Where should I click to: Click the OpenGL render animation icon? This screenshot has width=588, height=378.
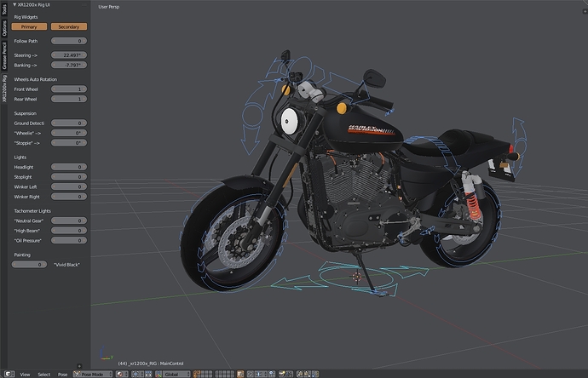[x=290, y=374]
